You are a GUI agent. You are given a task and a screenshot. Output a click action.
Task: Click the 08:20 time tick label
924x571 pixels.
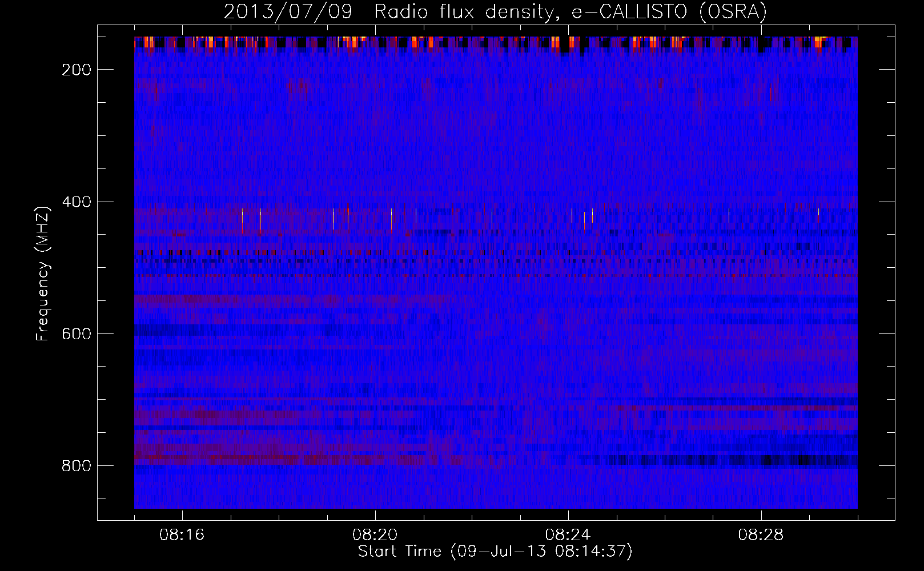pyautogui.click(x=375, y=535)
